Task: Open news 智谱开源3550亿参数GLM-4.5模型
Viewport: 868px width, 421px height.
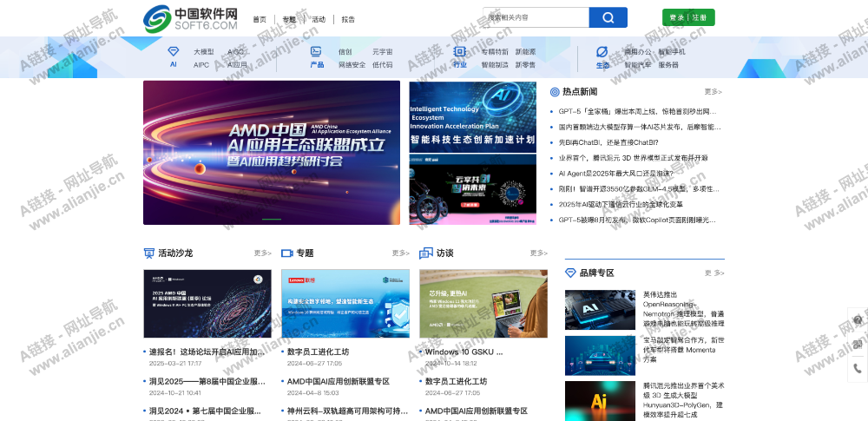Action: [x=639, y=189]
